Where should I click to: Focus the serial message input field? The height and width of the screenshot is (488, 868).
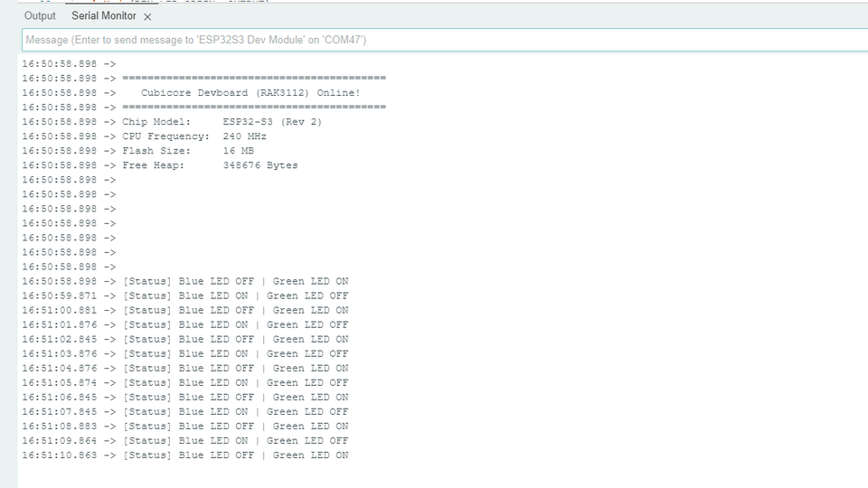445,40
